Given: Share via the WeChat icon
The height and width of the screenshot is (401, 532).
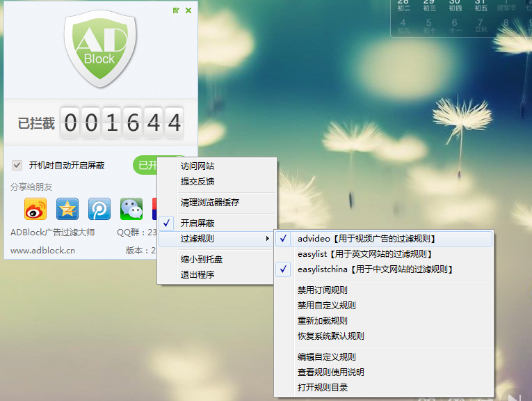Looking at the screenshot, I should coord(131,209).
